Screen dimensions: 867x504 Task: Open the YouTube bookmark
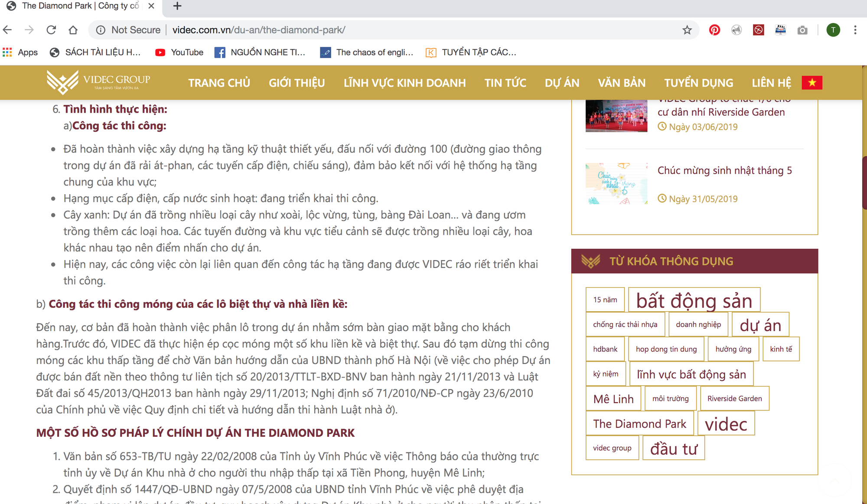(x=179, y=52)
